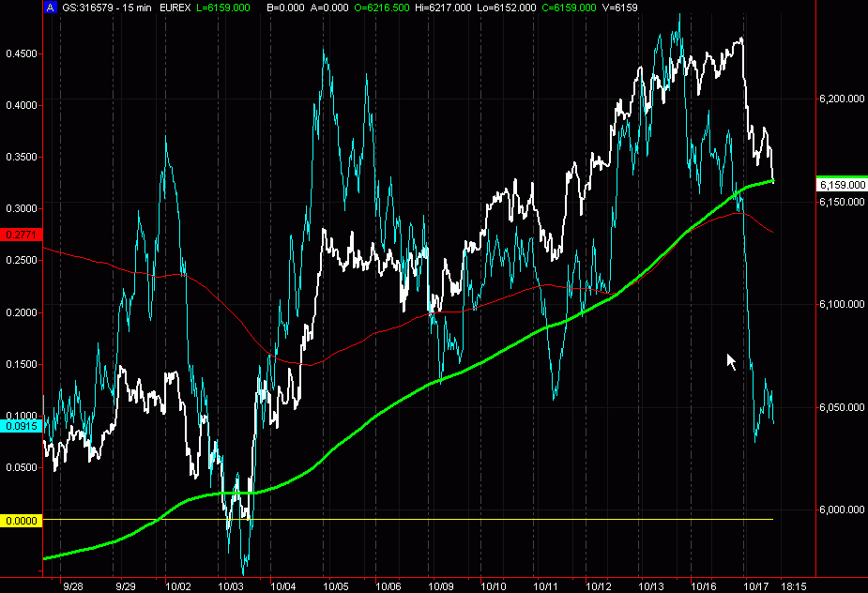
Task: Click the 0.0500 left axis label
Action: 22,467
